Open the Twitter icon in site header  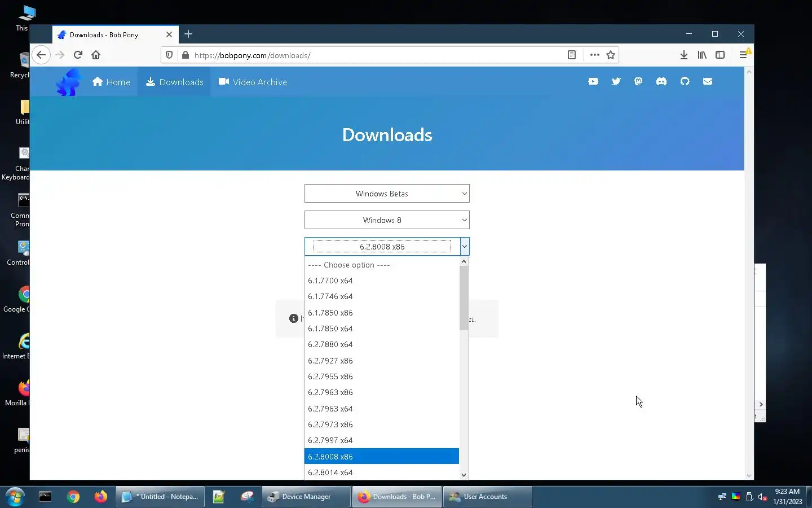(616, 81)
